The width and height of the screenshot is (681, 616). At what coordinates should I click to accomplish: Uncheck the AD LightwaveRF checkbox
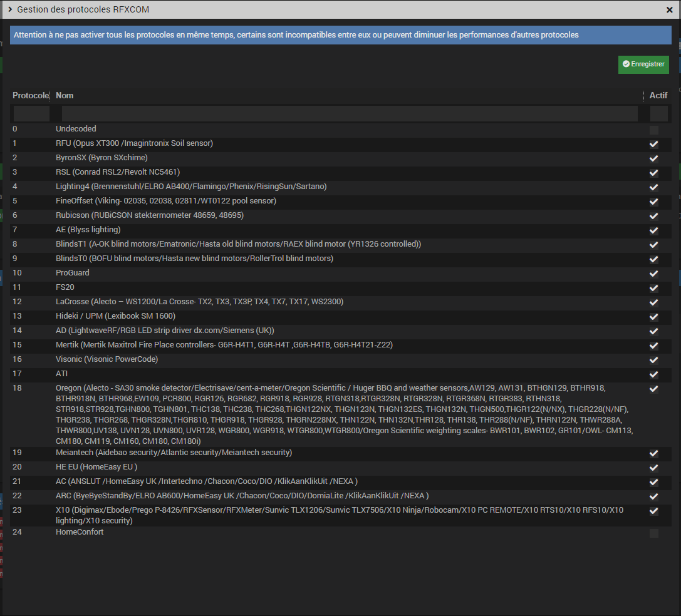[x=653, y=331]
